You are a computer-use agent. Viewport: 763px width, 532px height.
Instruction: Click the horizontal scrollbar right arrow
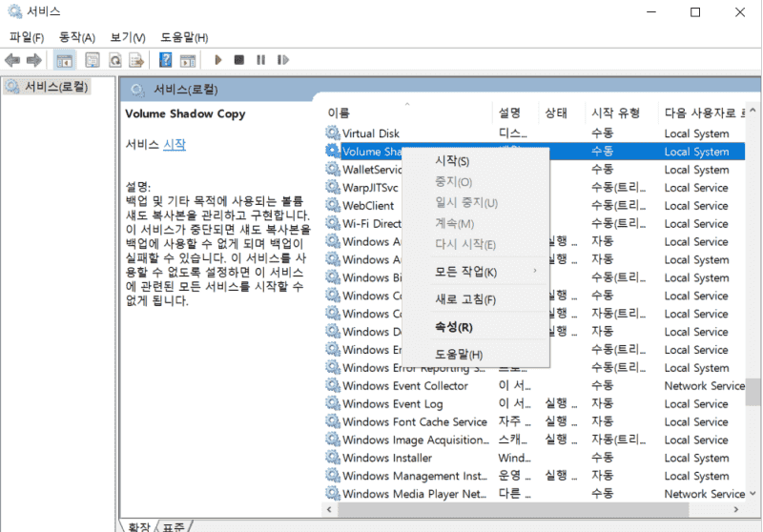click(736, 509)
